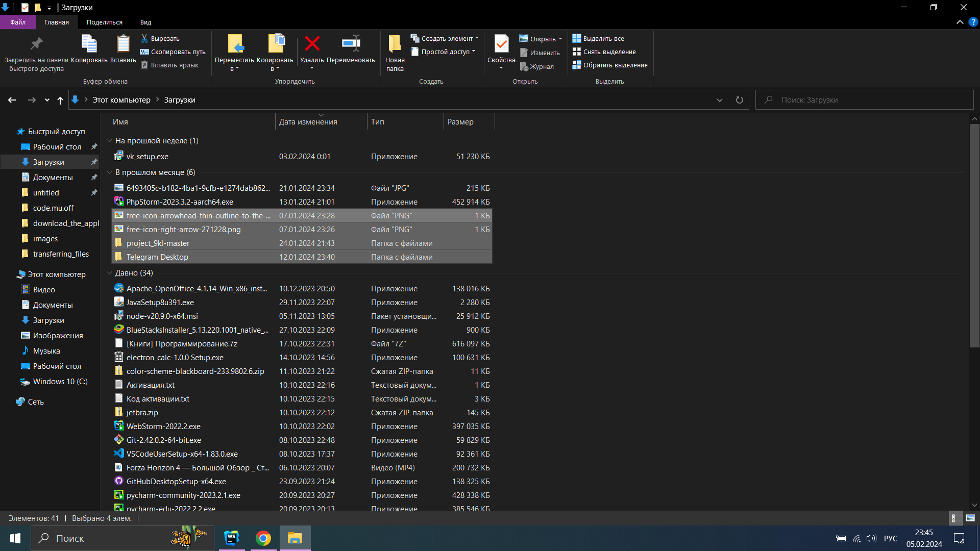Click the Rename (Переименовать) icon
Image resolution: width=980 pixels, height=551 pixels.
[x=351, y=44]
